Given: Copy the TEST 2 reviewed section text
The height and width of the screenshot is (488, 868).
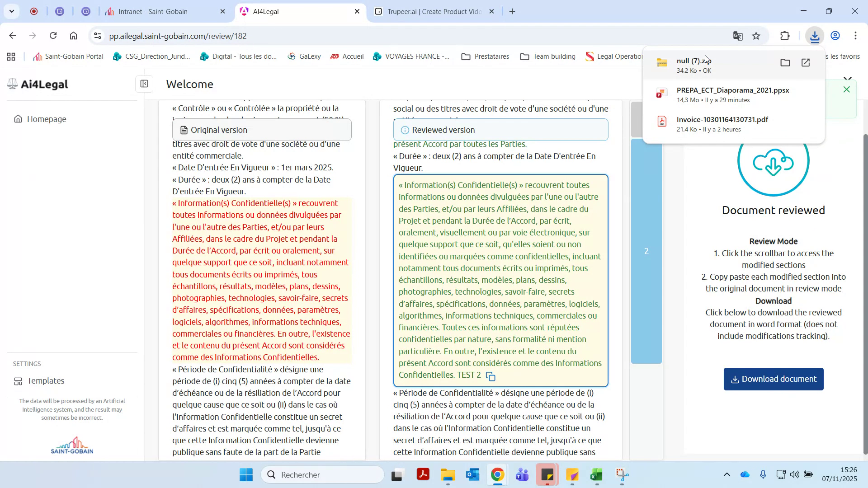Looking at the screenshot, I should 491,375.
